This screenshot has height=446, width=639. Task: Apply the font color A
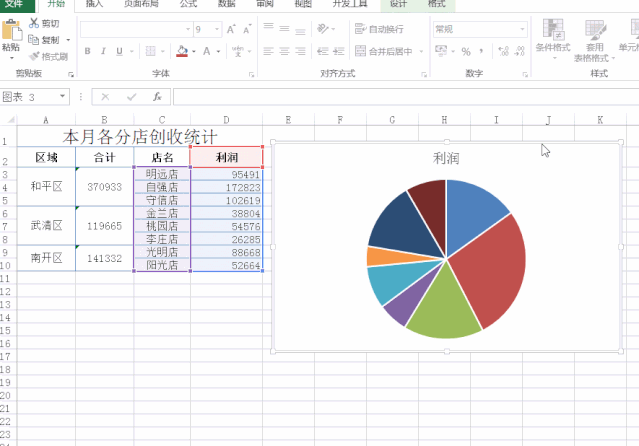207,51
